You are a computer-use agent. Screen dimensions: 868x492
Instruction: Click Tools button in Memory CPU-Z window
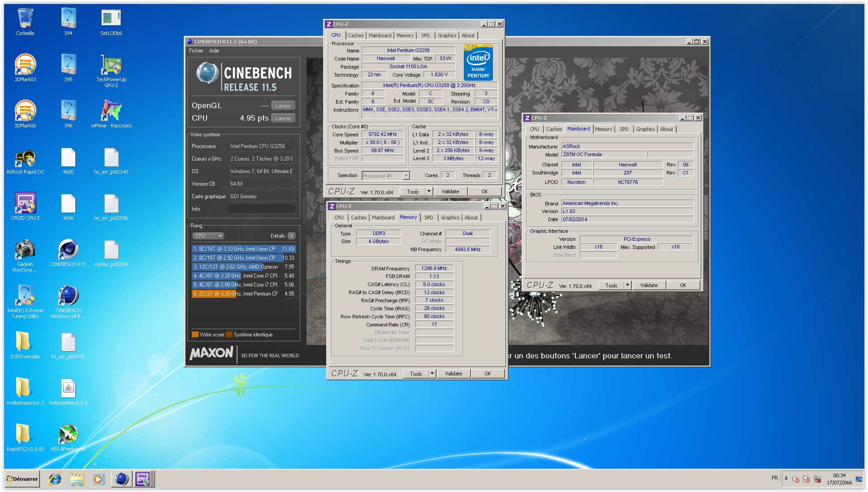(x=416, y=374)
